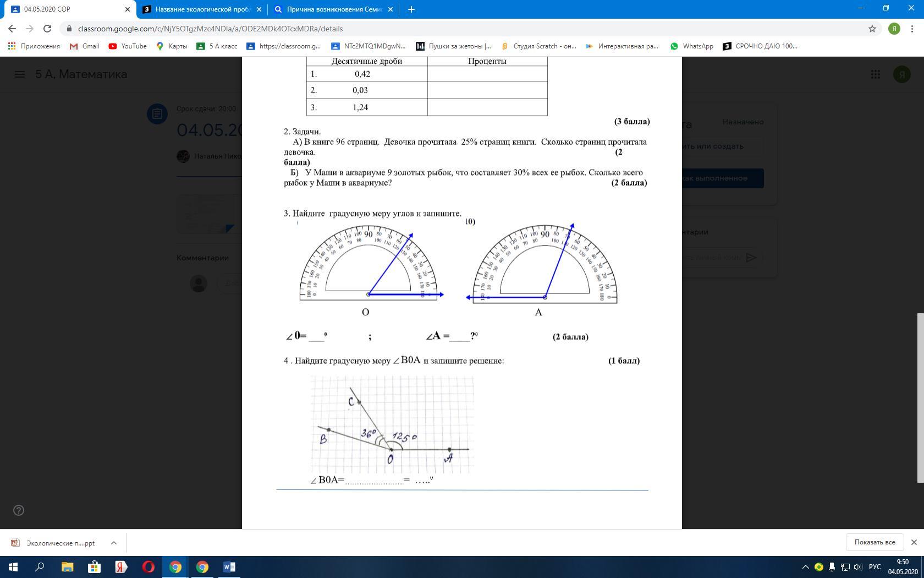This screenshot has height=578, width=924.
Task: Switch the РУС input language indicator
Action: point(875,567)
